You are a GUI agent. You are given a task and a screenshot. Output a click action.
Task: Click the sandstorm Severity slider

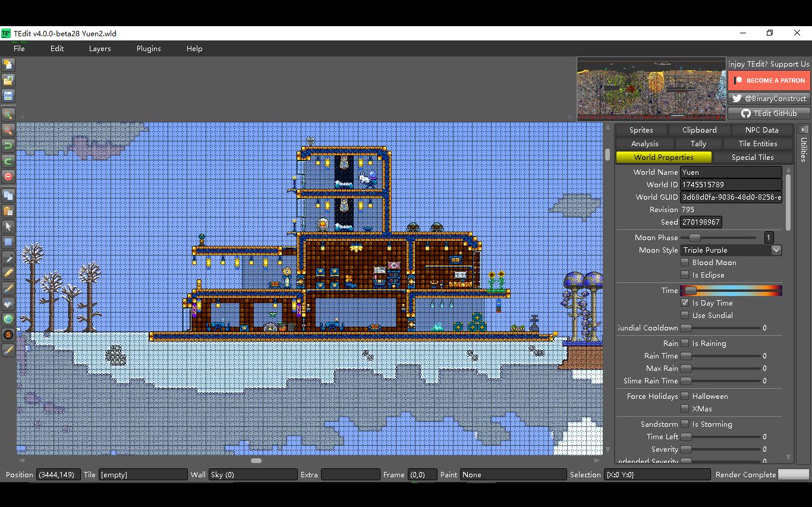(721, 449)
